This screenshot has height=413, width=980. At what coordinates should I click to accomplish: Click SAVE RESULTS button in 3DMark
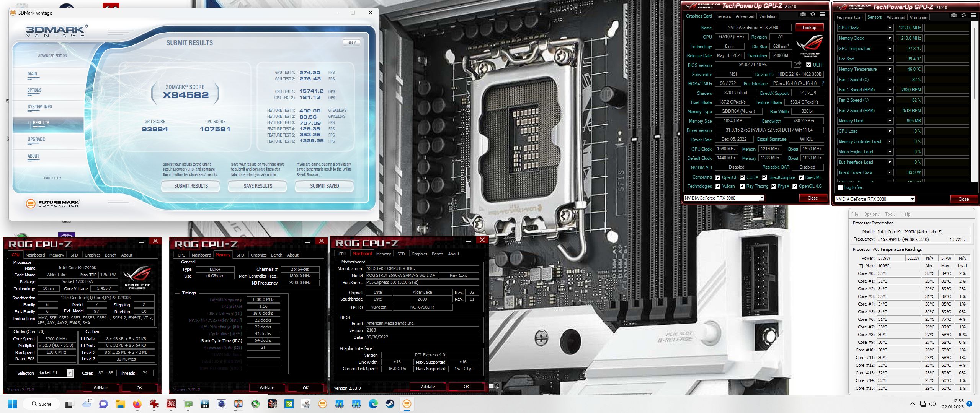[x=258, y=186]
